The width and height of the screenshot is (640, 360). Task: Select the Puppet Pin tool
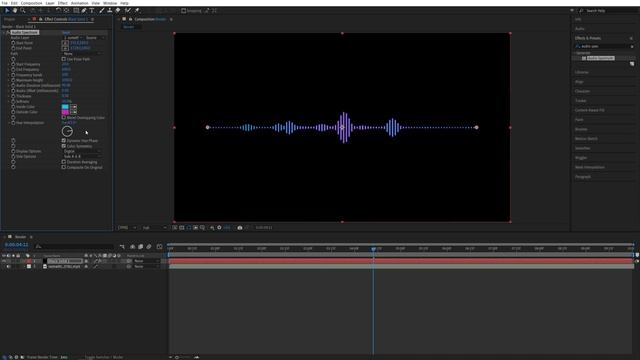pyautogui.click(x=137, y=11)
